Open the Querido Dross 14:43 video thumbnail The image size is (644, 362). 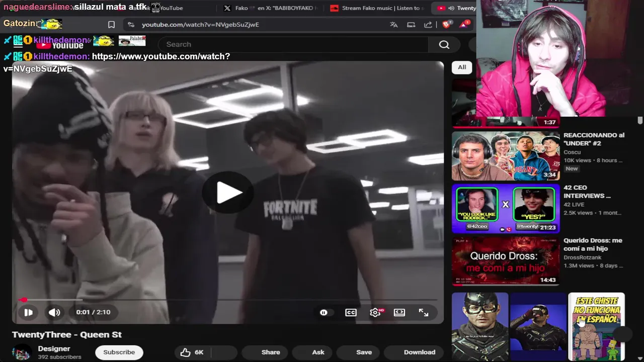pyautogui.click(x=506, y=261)
